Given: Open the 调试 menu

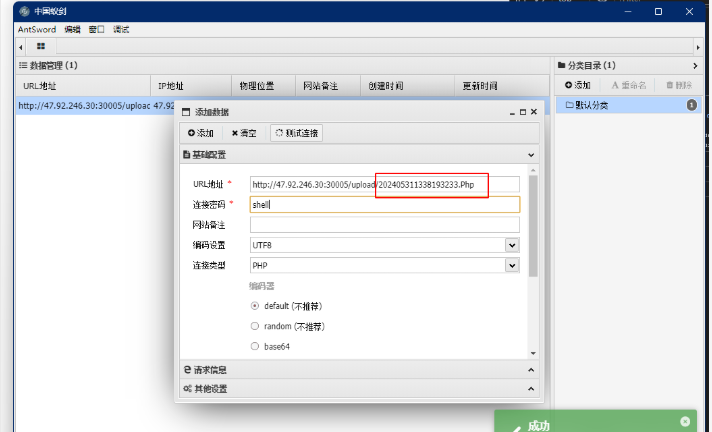Looking at the screenshot, I should pos(121,30).
